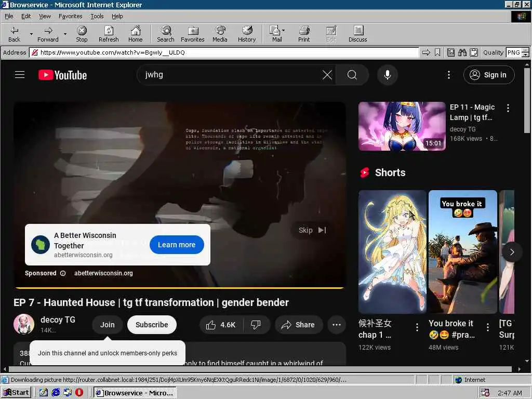
Task: Open options for You broke it short
Action: tap(487, 327)
